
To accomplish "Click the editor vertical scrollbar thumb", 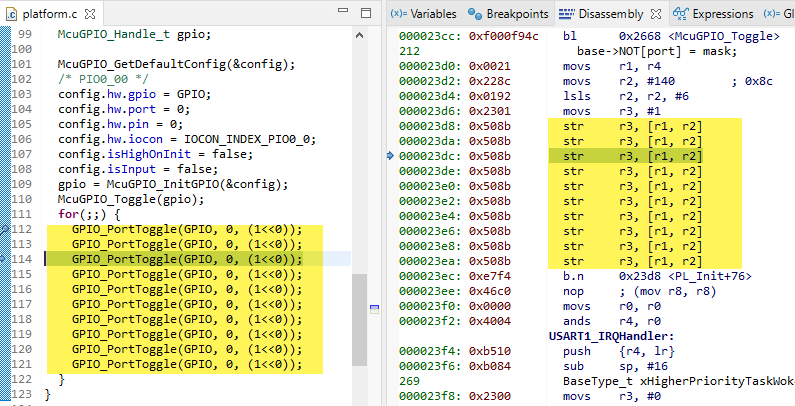I will click(360, 320).
